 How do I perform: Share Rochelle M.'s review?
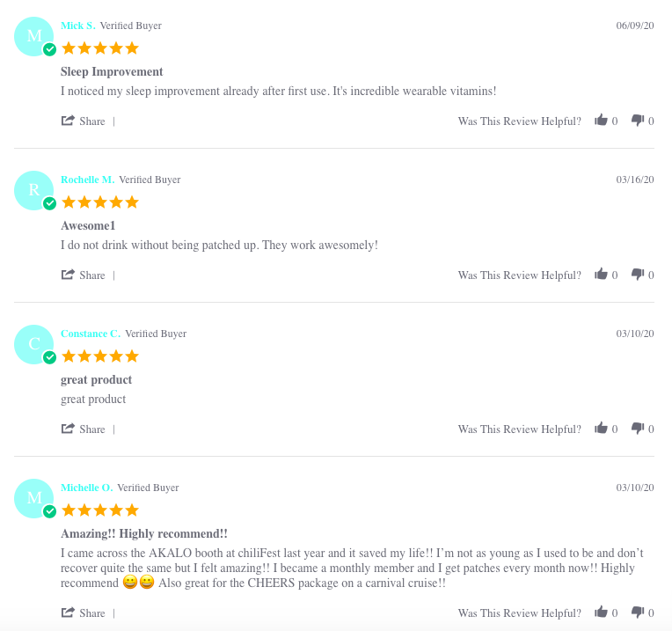pos(84,275)
